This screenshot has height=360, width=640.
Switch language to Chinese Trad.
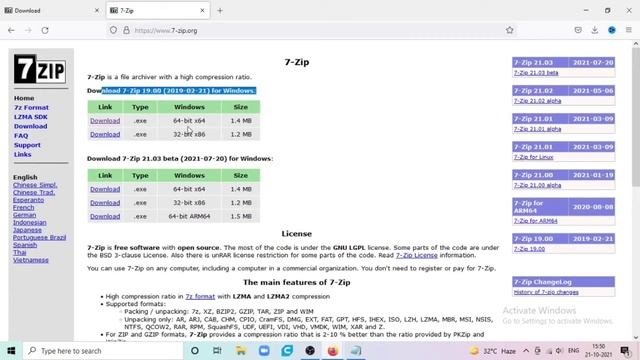(x=34, y=192)
